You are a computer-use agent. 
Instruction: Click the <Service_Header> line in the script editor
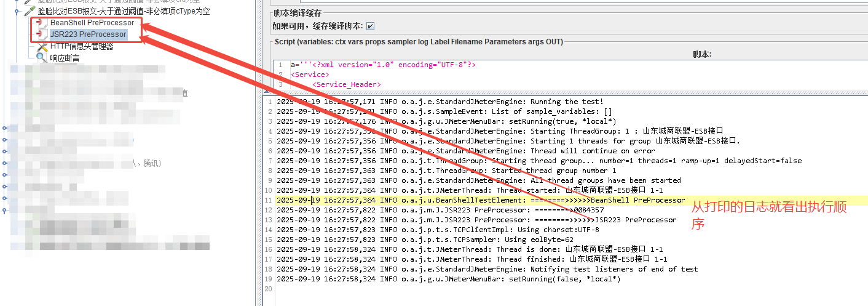[x=347, y=84]
